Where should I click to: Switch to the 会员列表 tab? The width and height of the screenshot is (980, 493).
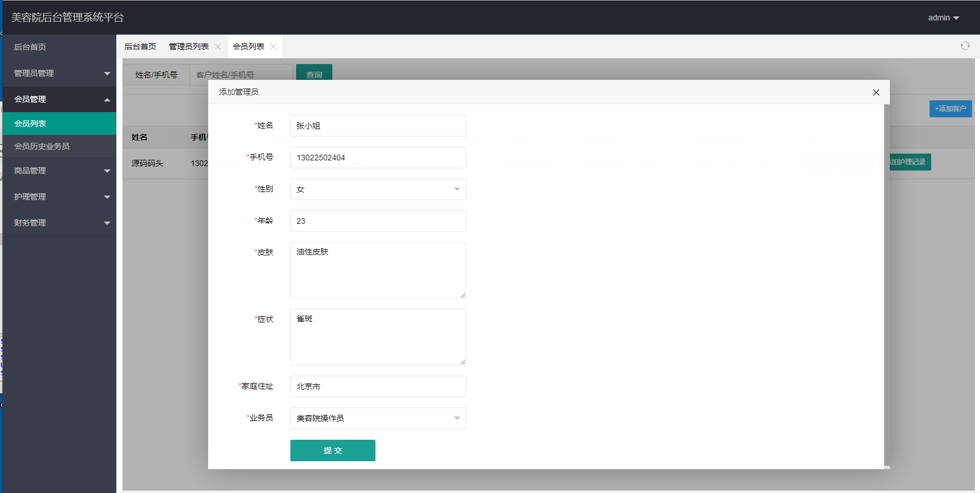248,46
